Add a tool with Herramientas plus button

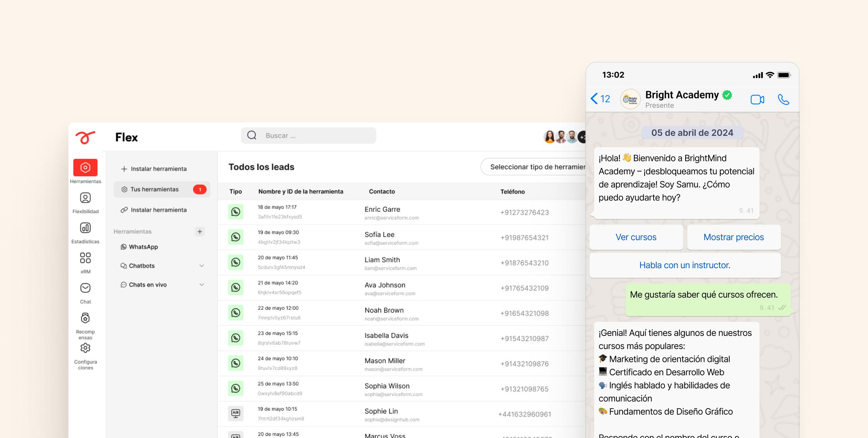pyautogui.click(x=200, y=232)
